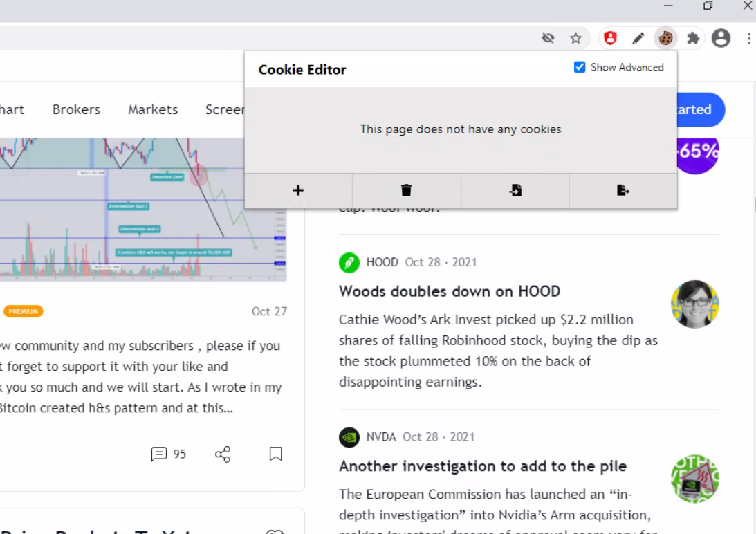This screenshot has width=756, height=534.
Task: Click the blue Get started button
Action: (x=701, y=109)
